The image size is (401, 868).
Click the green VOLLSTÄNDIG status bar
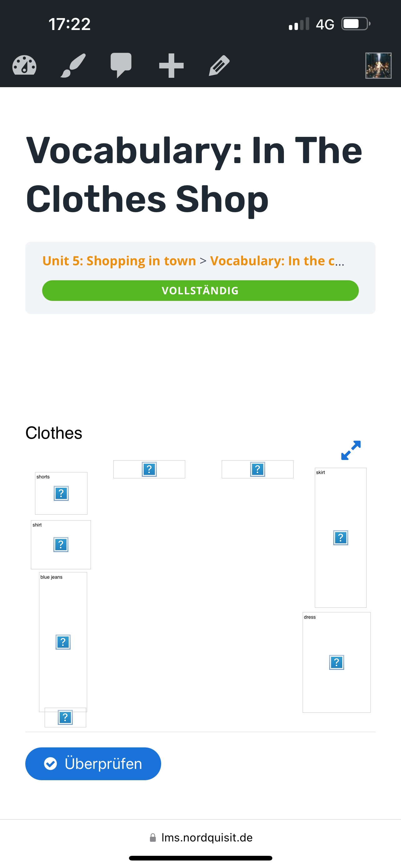200,291
